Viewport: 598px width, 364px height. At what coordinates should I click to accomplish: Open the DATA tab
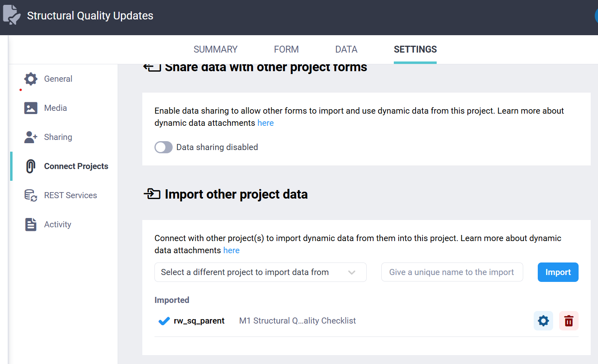coord(346,49)
